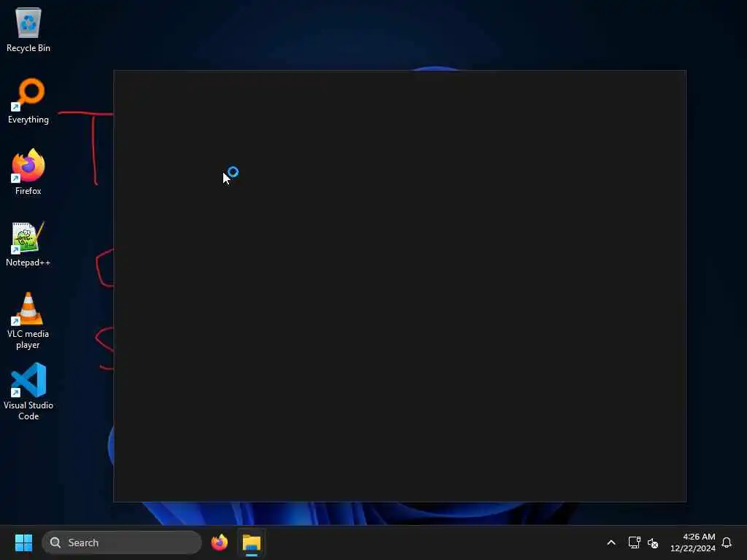Select the Everything search shortcut
The height and width of the screenshot is (560, 747).
(x=28, y=101)
